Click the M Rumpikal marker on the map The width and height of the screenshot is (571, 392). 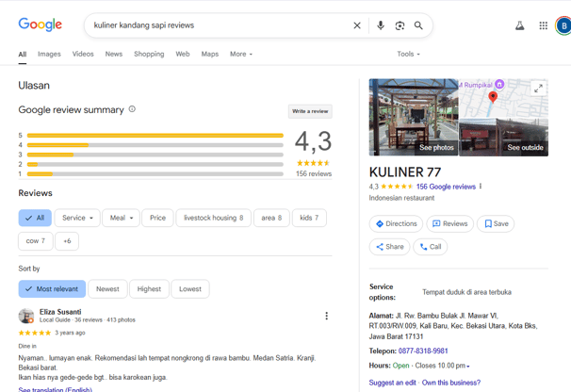click(x=499, y=85)
